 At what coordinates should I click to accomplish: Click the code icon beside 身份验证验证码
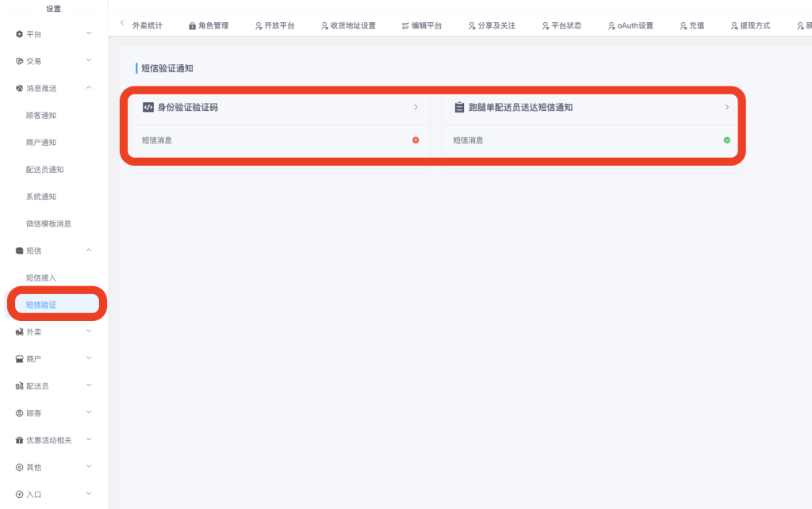point(147,107)
